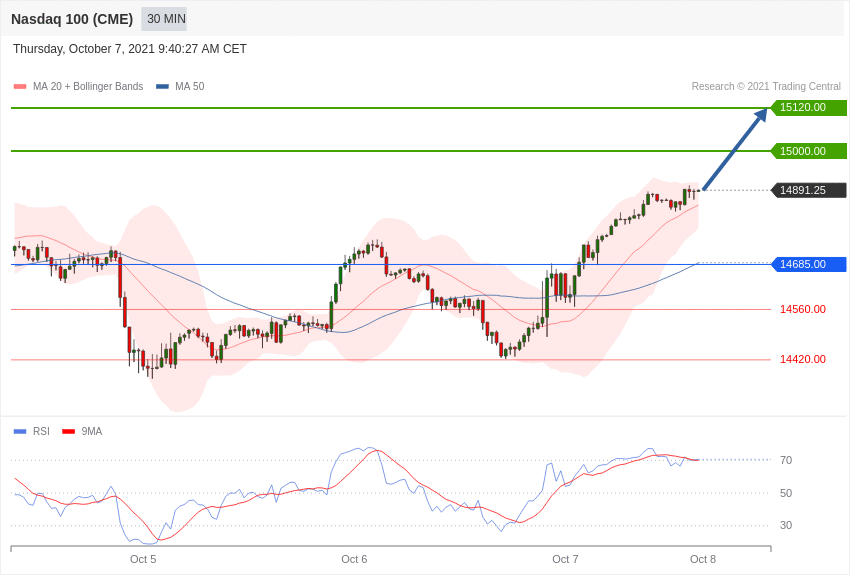Click the 14560.00 support level label
The image size is (850, 576).
803,309
